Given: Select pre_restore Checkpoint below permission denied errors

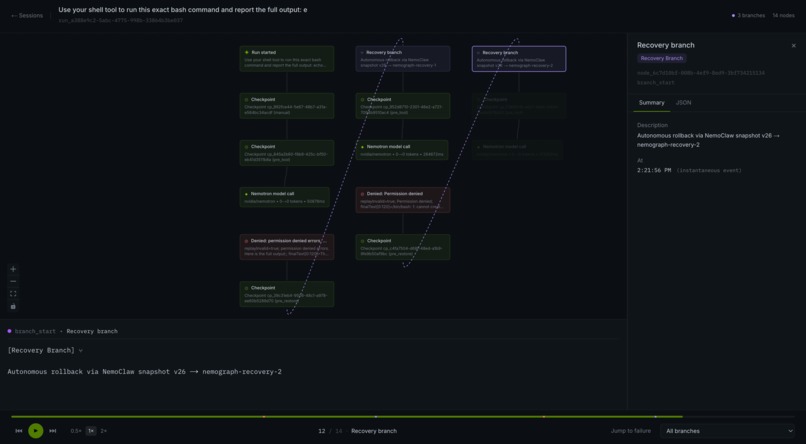Looking at the screenshot, I should tap(287, 294).
